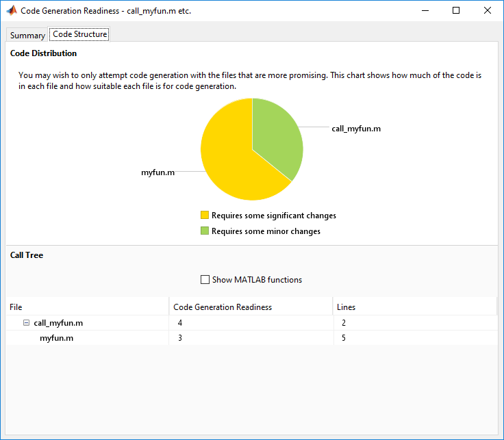The height and width of the screenshot is (440, 504).
Task: Minimize the Code Generation Readiness window
Action: (x=425, y=10)
